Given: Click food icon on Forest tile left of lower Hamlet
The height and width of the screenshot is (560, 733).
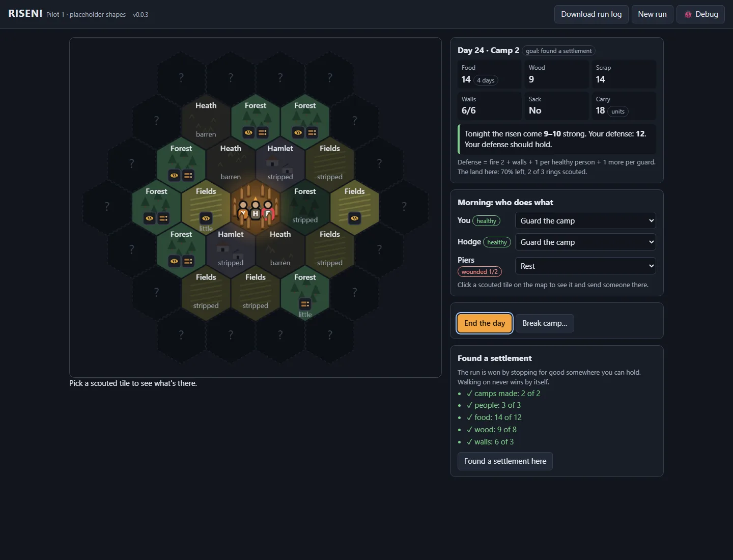Looking at the screenshot, I should [174, 261].
